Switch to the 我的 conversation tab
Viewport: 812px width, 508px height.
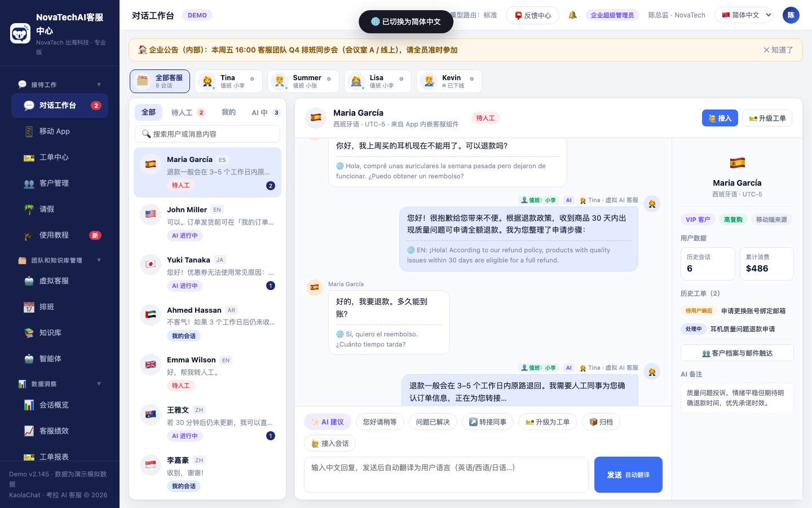coord(228,112)
